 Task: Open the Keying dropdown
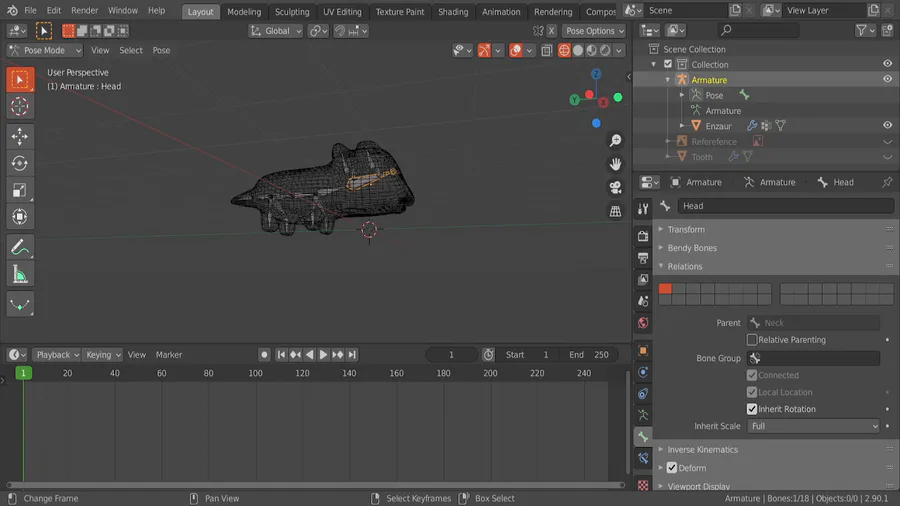[x=103, y=355]
